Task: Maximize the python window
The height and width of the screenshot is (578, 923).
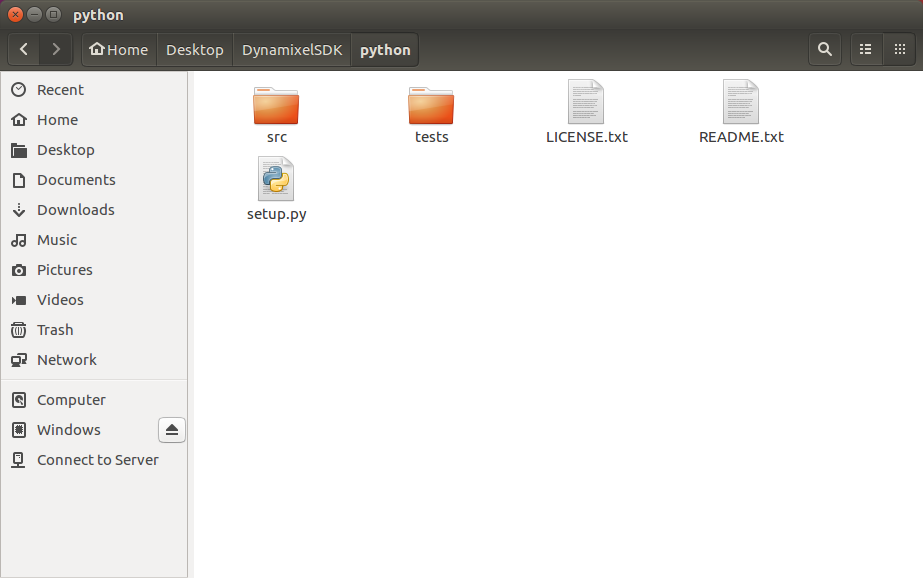Action: coord(53,14)
